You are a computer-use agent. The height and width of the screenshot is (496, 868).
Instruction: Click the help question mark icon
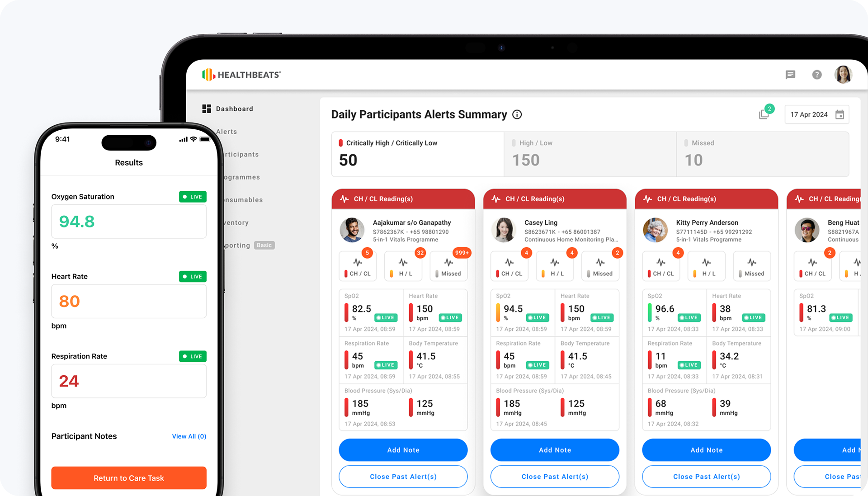pos(816,75)
